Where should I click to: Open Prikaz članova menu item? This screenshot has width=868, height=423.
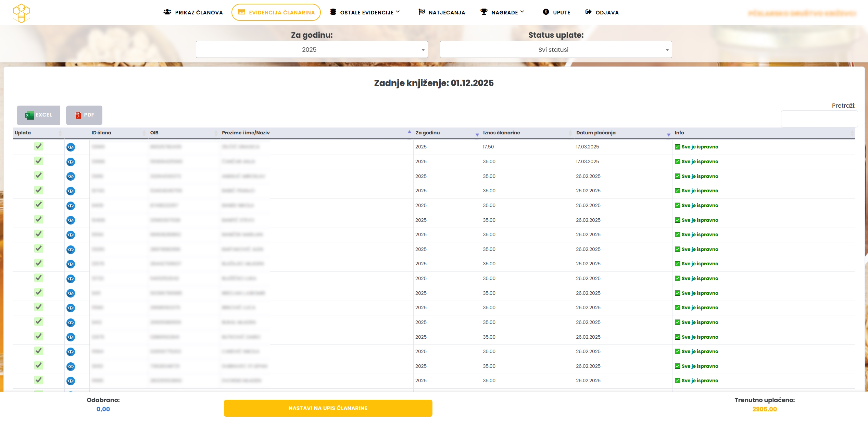click(193, 12)
